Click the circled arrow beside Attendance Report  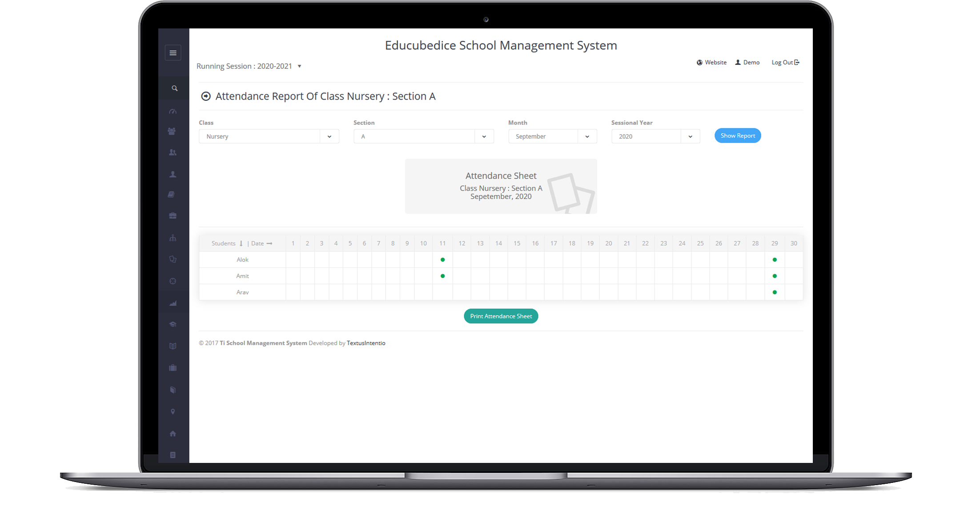[x=206, y=96]
